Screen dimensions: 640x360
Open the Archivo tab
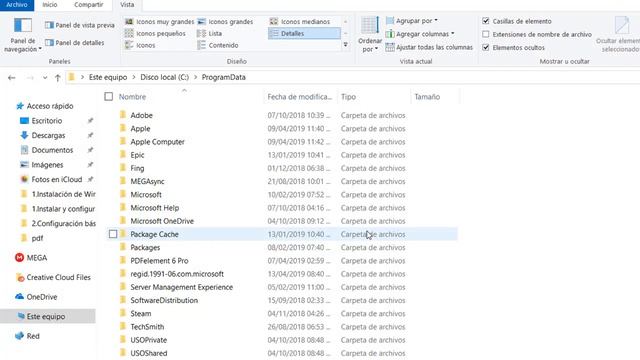point(17,5)
